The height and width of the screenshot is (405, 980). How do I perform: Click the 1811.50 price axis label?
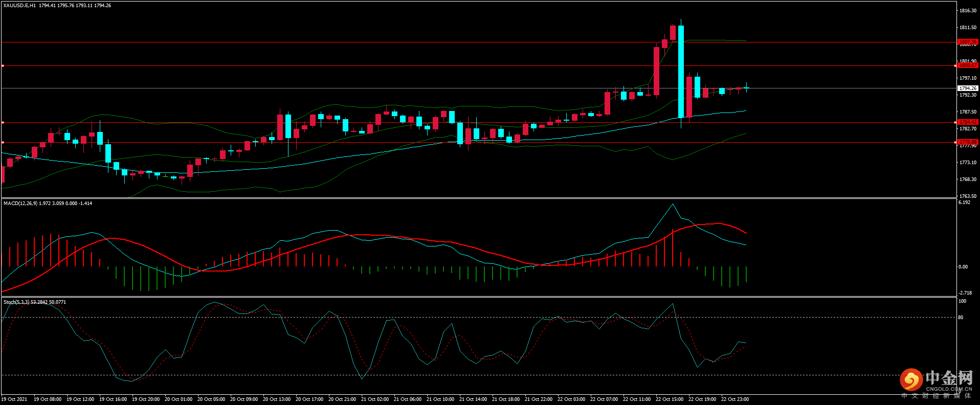tap(968, 27)
